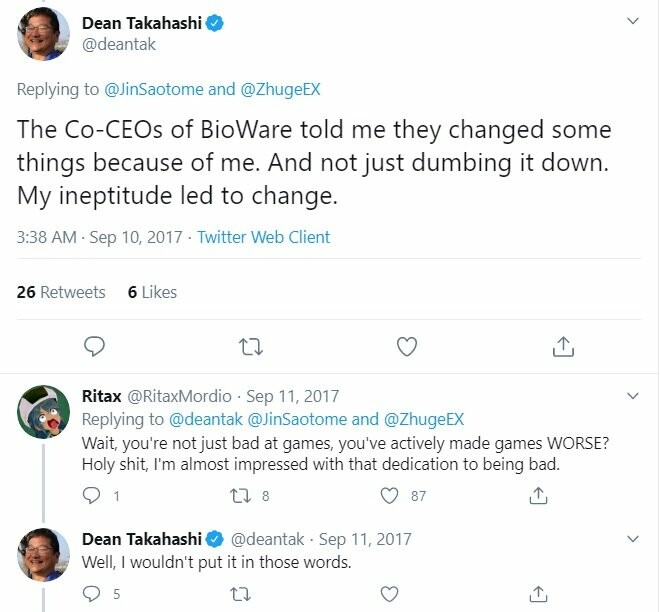Image resolution: width=660 pixels, height=612 pixels.
Task: Reply to Ritax's tweet
Action: 91,495
